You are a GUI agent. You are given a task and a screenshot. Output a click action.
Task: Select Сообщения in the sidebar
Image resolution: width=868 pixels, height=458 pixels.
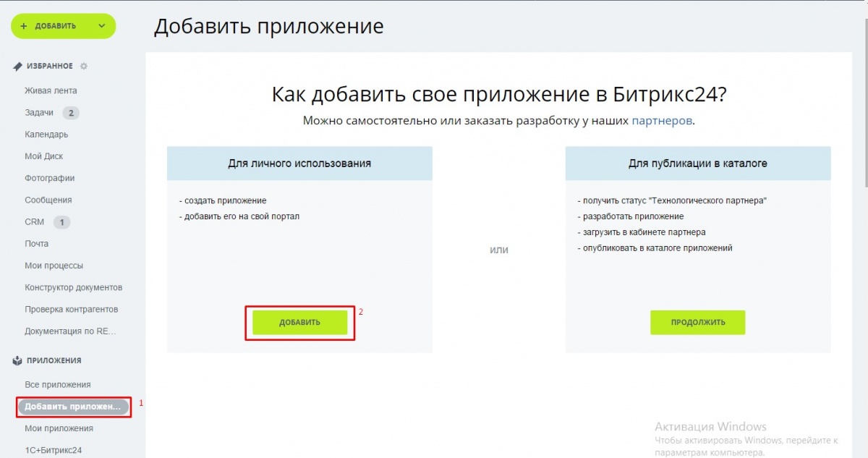48,200
